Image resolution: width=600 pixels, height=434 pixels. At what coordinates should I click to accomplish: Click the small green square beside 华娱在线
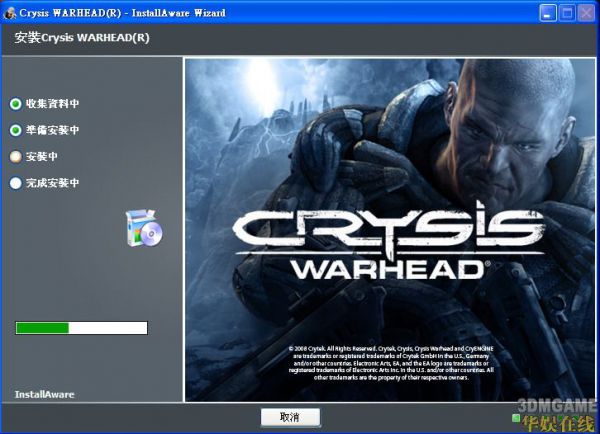pyautogui.click(x=516, y=417)
